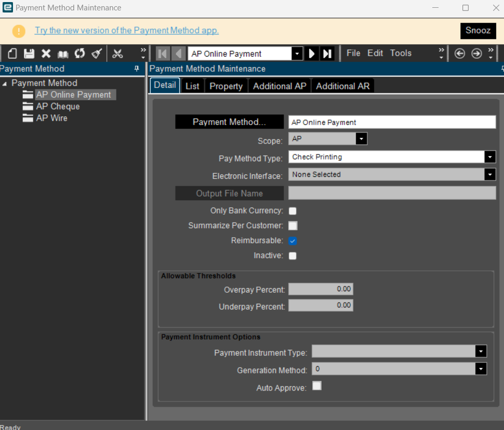
Task: Tick the Inactive checkbox
Action: [x=293, y=256]
